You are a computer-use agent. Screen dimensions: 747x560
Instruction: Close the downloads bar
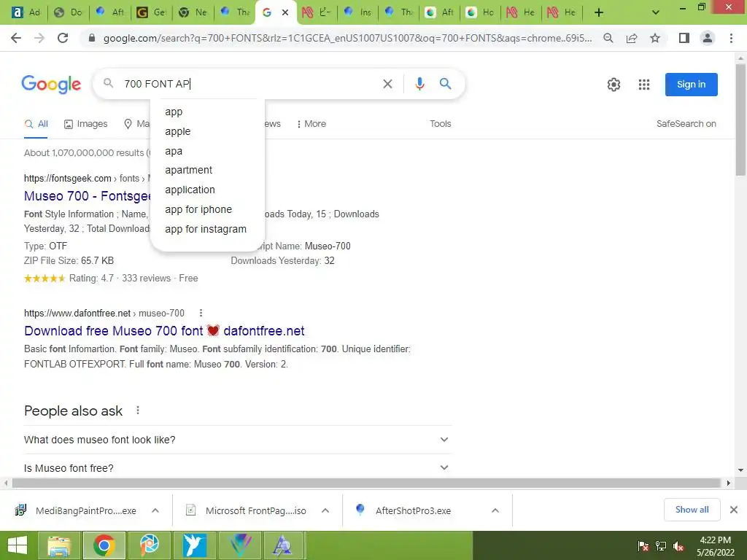[x=734, y=510]
